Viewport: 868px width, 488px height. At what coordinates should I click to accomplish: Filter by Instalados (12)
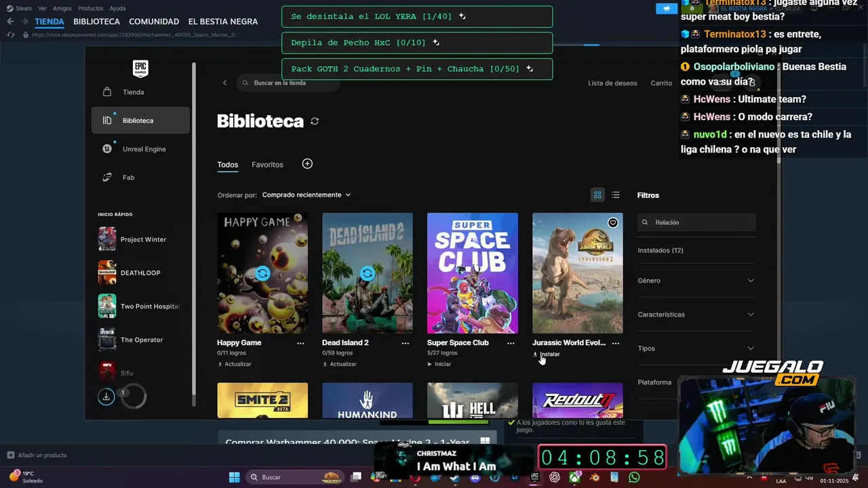click(660, 250)
